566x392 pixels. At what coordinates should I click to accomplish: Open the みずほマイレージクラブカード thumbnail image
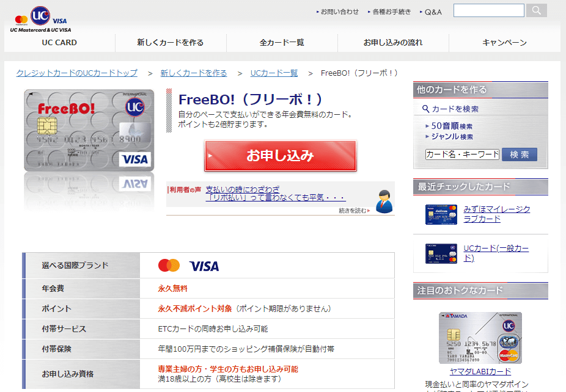point(441,214)
